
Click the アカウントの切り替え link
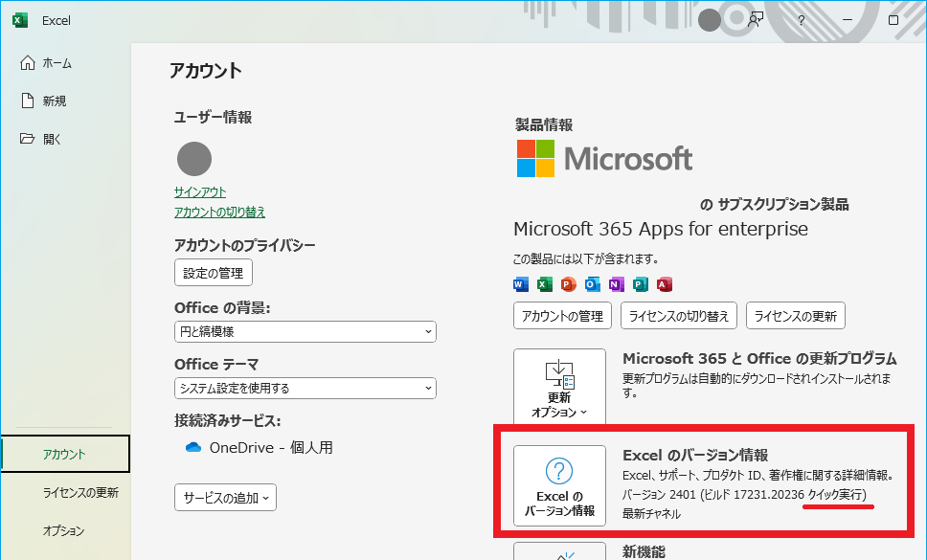(x=219, y=212)
